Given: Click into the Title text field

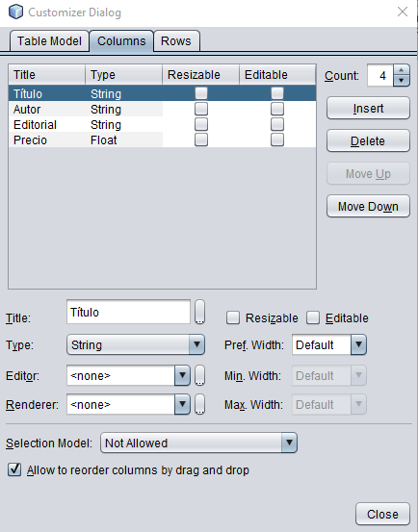Looking at the screenshot, I should pyautogui.click(x=128, y=312).
